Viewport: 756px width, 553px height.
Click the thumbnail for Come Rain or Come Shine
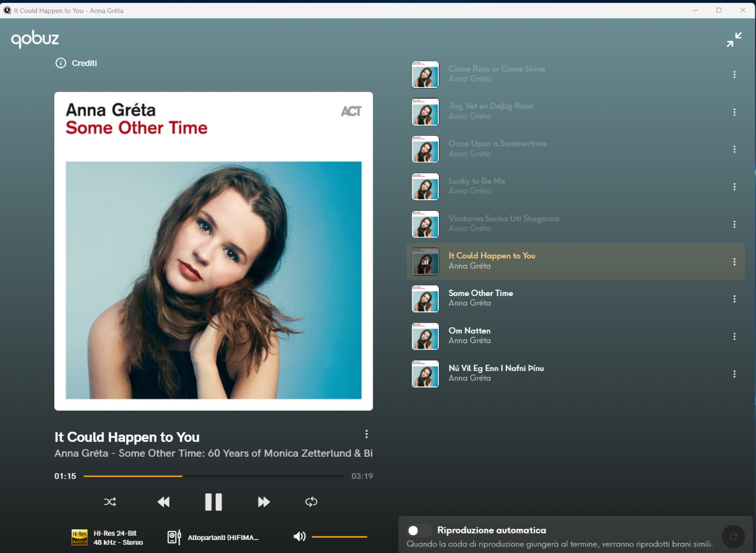[425, 74]
